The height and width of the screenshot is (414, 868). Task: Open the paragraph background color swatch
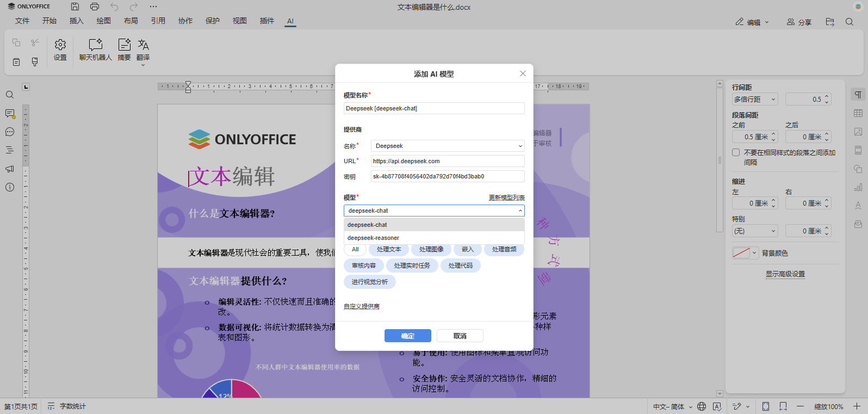click(745, 253)
